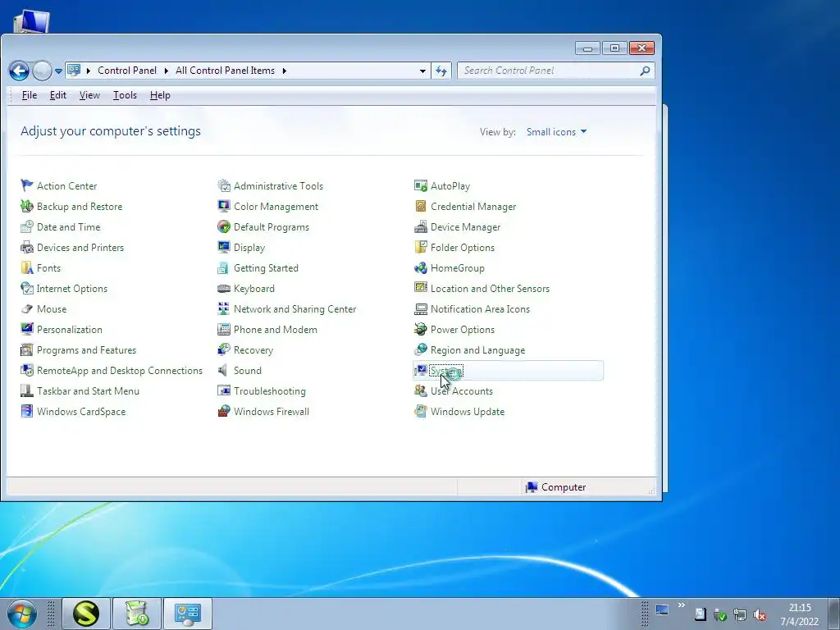Screen dimensions: 840x630
Task: Click the Backup and Restore icon
Action: click(27, 206)
